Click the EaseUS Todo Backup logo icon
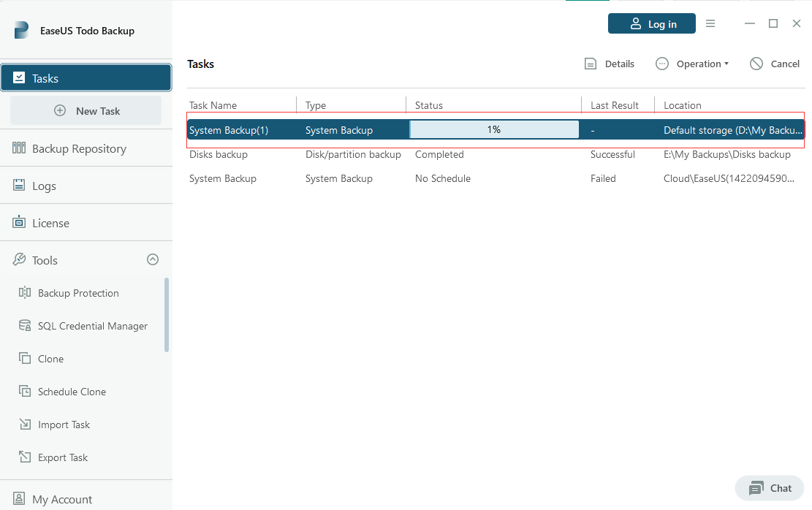This screenshot has width=812, height=510. pos(21,30)
